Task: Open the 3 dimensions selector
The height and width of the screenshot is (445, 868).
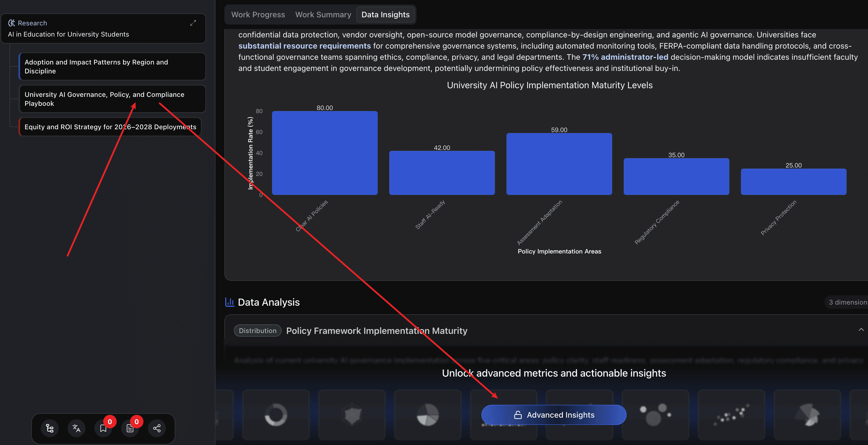Action: [848, 302]
